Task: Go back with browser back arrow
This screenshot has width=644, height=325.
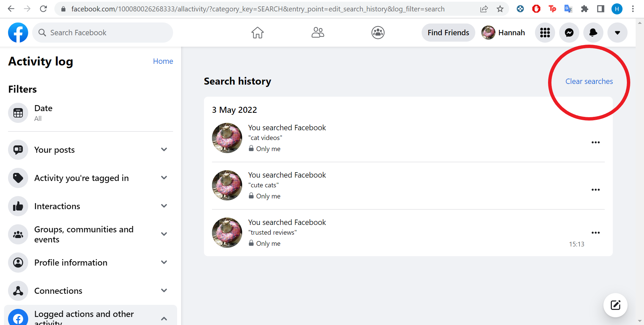Action: click(11, 9)
